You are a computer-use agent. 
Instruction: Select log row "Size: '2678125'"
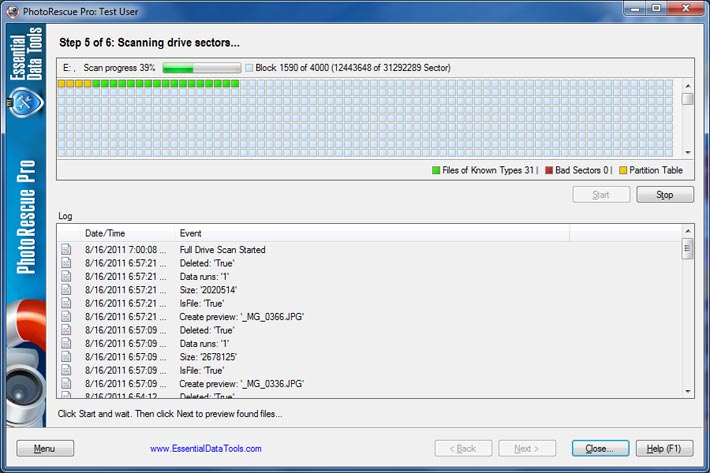click(369, 357)
